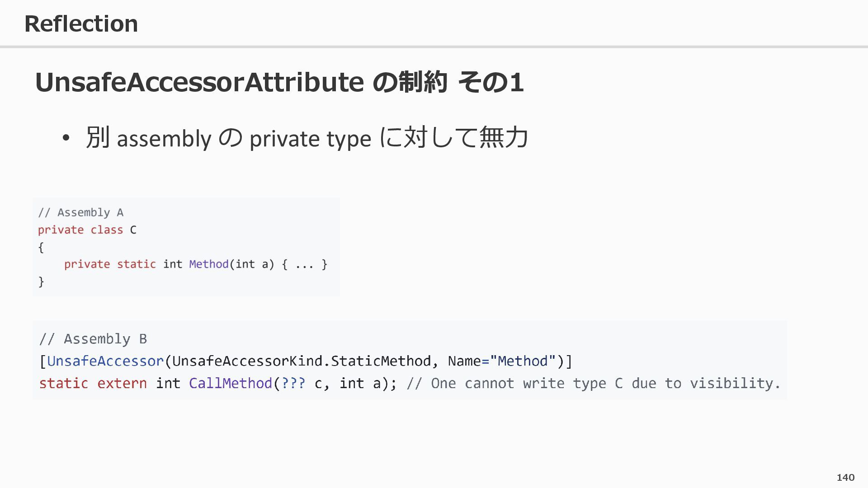This screenshot has width=868, height=488.
Task: Click the UnsafeAccessorAttribute slide title
Action: click(x=279, y=82)
